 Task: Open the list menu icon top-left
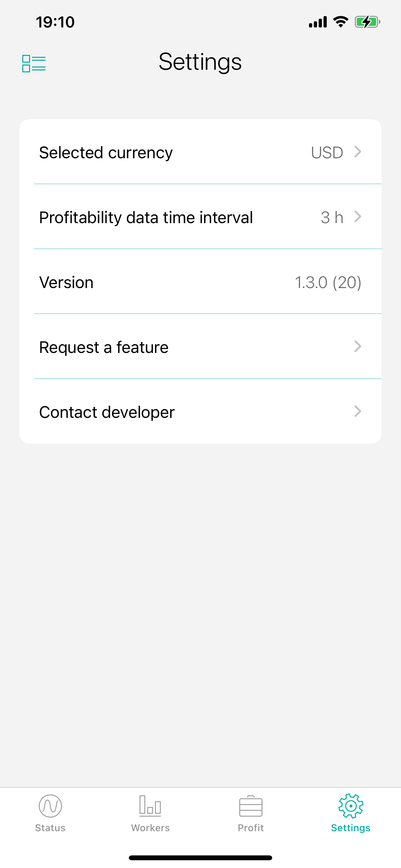[x=34, y=63]
